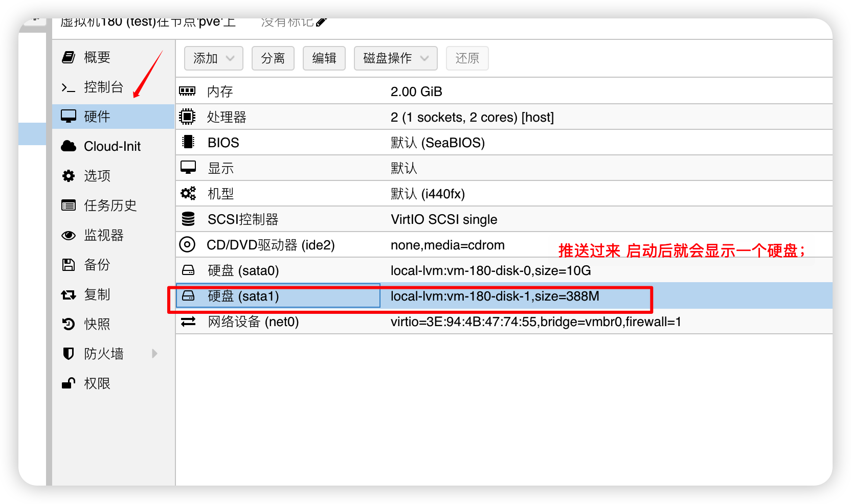Click the Hardware (硬件) monitor icon
The width and height of the screenshot is (851, 504).
pos(69,117)
